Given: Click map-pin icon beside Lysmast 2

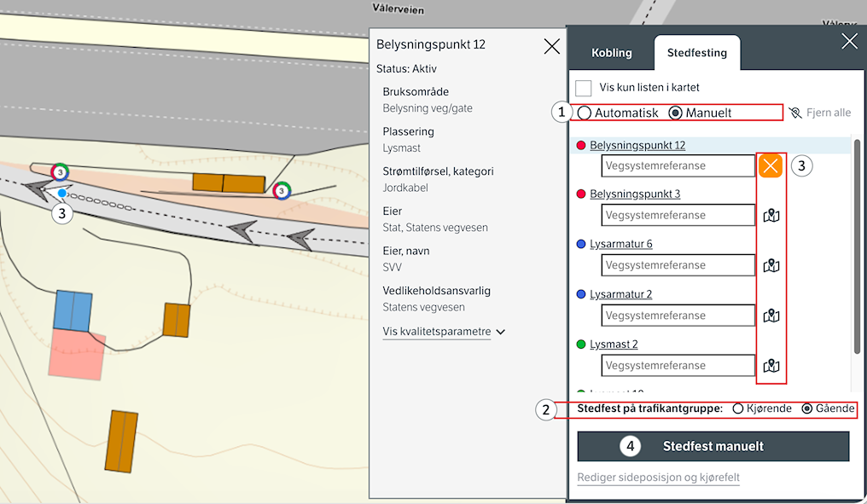Looking at the screenshot, I should click(x=771, y=366).
